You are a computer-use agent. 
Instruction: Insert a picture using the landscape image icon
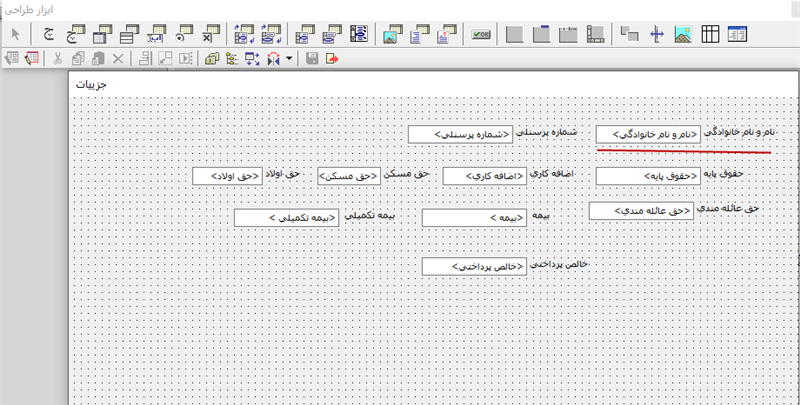point(684,35)
